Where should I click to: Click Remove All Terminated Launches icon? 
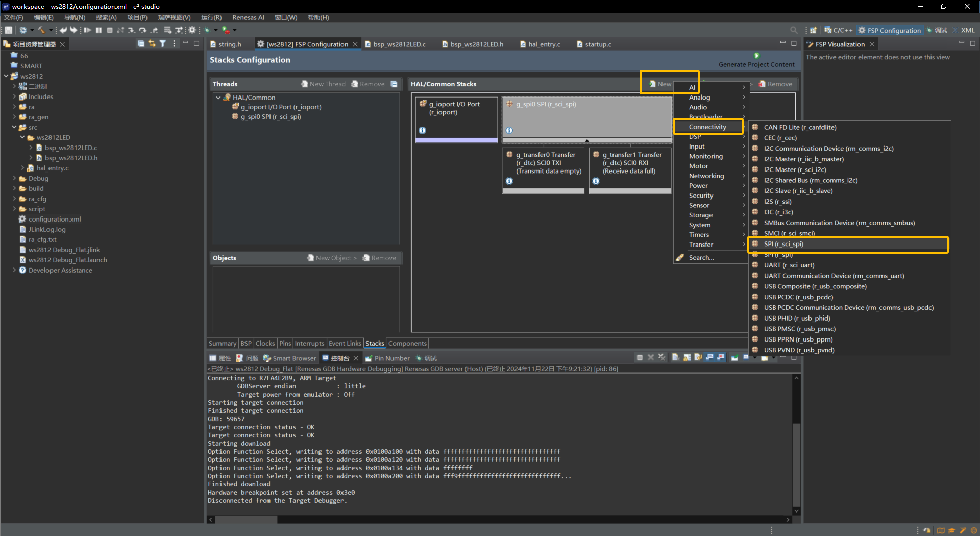[662, 357]
